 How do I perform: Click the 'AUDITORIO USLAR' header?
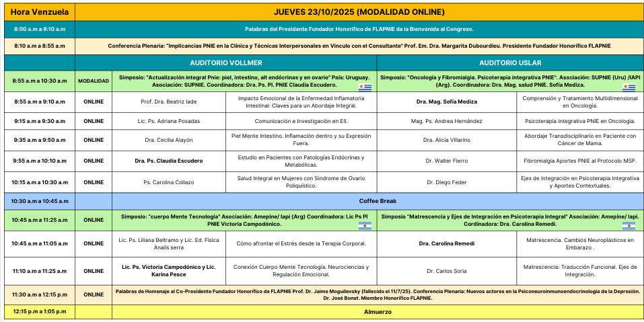pyautogui.click(x=510, y=63)
